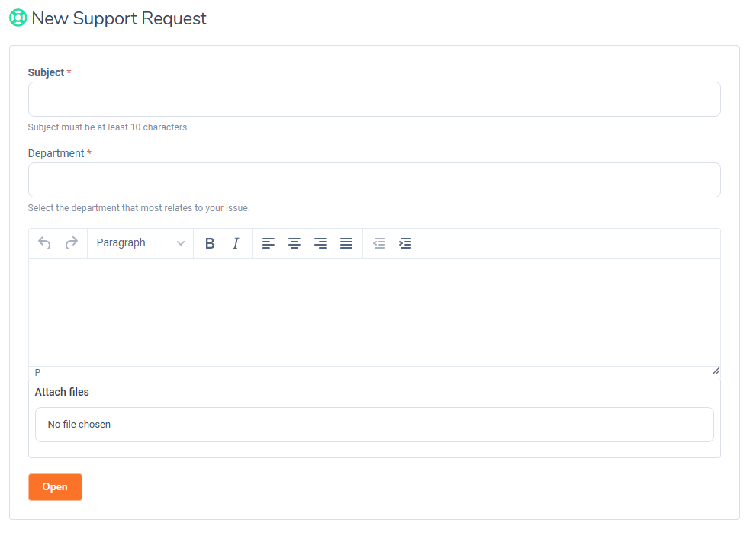Click the Subject field label
The height and width of the screenshot is (536, 756).
(x=47, y=72)
